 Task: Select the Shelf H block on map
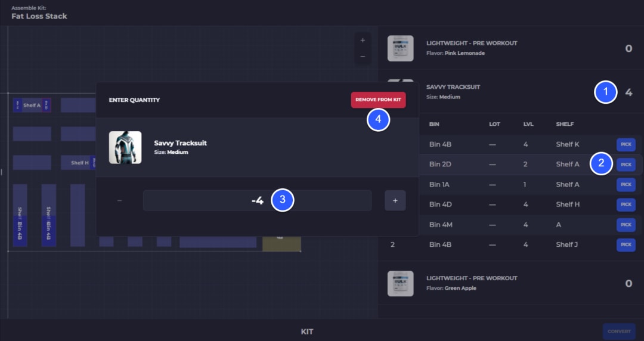(79, 163)
